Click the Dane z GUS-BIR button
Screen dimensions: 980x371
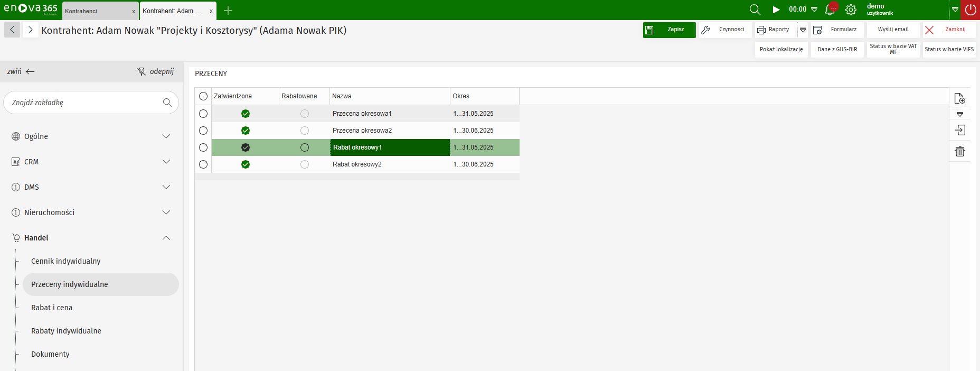pos(837,49)
